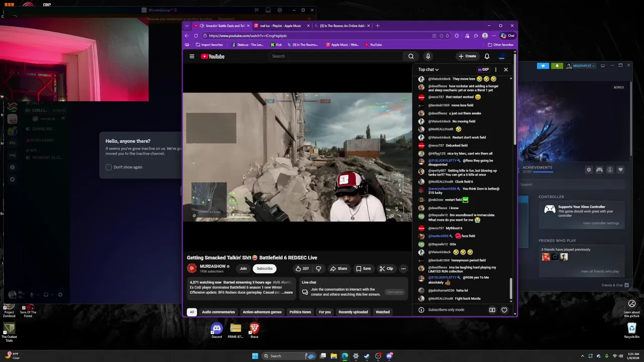This screenshot has width=644, height=362.
Task: Open Steam game settings gear icon
Action: [x=589, y=170]
